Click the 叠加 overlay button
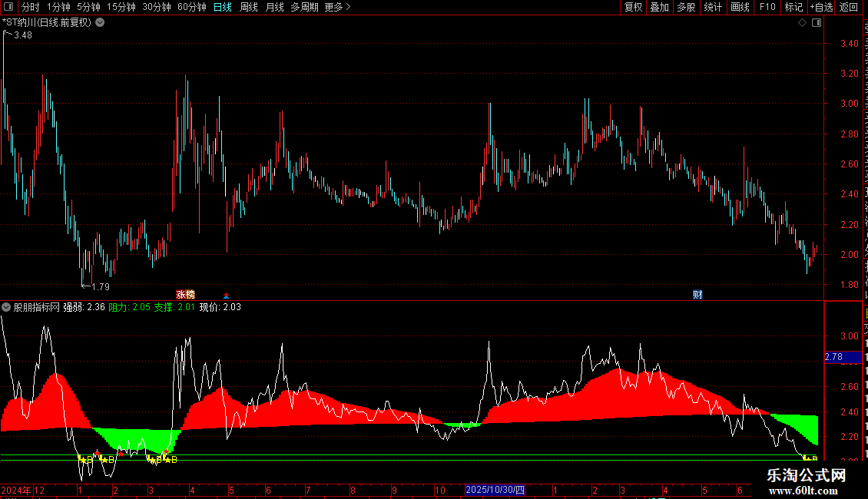 pyautogui.click(x=659, y=7)
